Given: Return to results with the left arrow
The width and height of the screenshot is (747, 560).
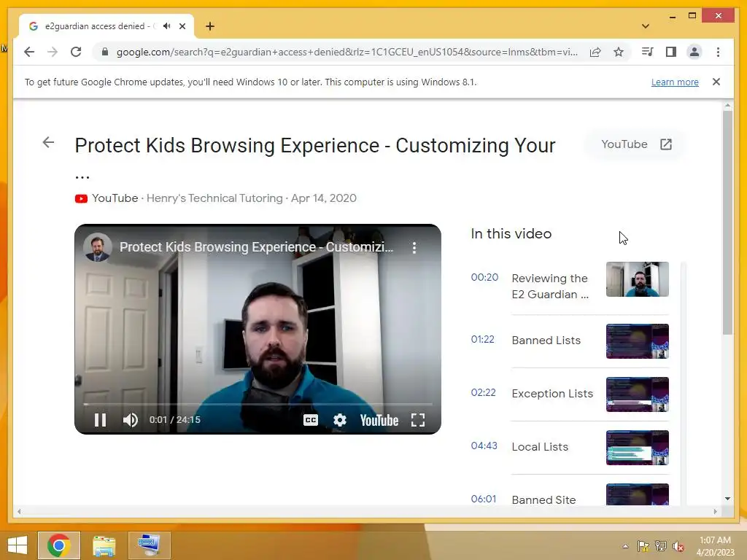Looking at the screenshot, I should (x=48, y=142).
